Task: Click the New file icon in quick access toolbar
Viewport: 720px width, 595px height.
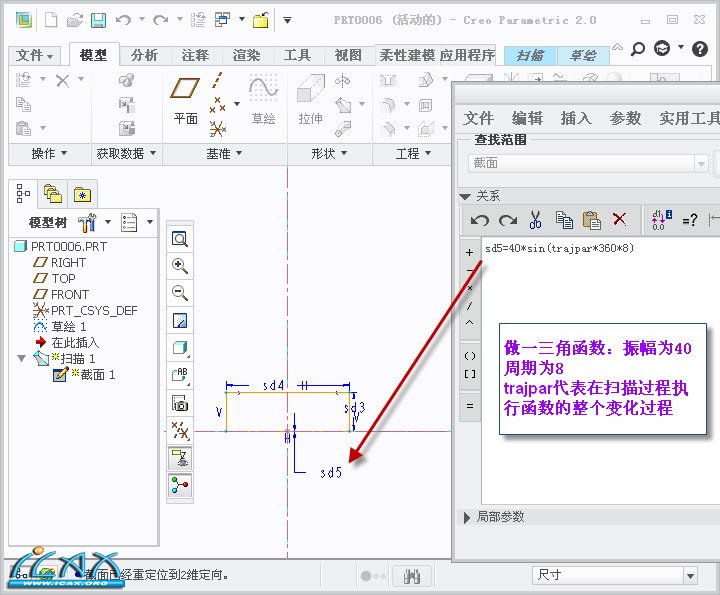Action: coord(51,20)
